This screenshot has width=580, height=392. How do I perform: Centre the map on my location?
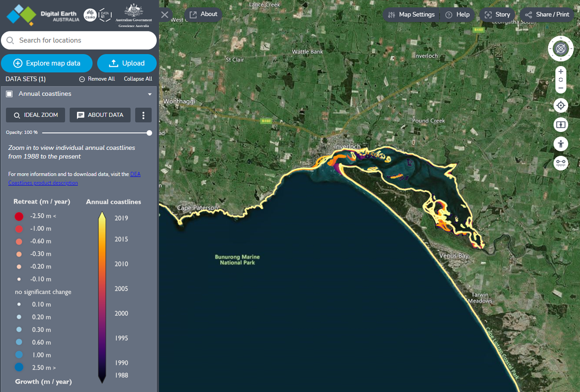561,106
